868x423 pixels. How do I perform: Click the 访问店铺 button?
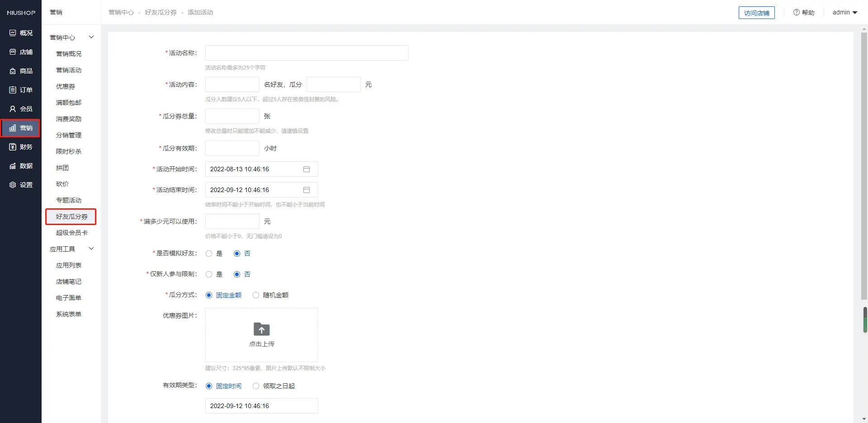756,13
